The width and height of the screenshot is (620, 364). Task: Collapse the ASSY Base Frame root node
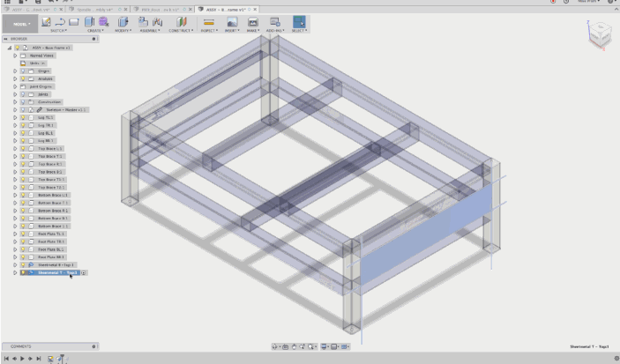10,48
